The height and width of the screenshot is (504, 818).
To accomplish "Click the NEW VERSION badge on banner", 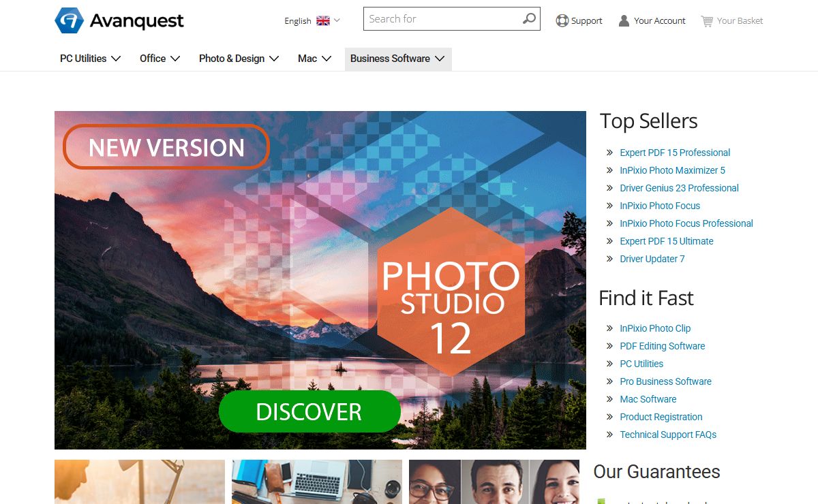I will point(166,147).
